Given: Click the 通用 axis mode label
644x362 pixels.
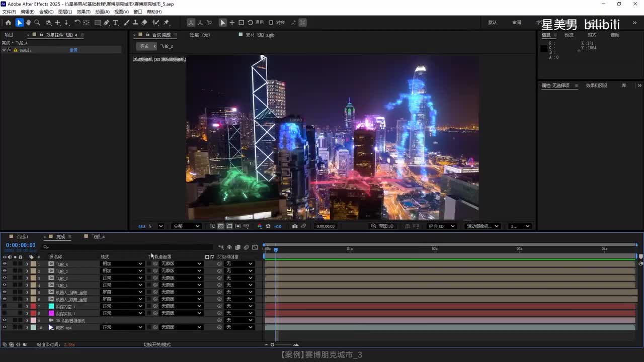Looking at the screenshot, I should coord(260,23).
